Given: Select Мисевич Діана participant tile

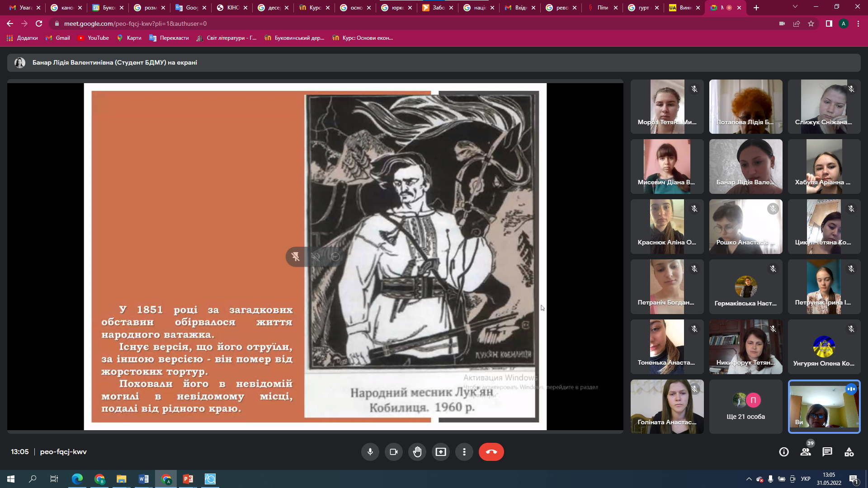Looking at the screenshot, I should click(667, 166).
